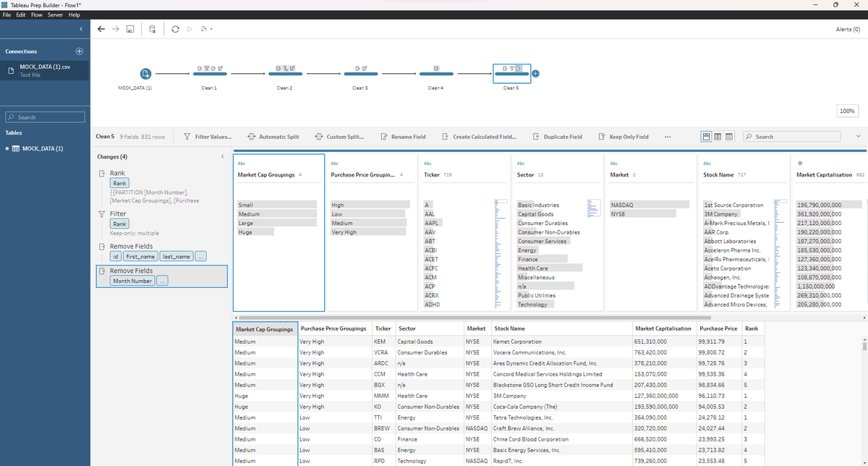
Task: Select the Small value in Market Cap Groupings
Action: click(x=277, y=206)
